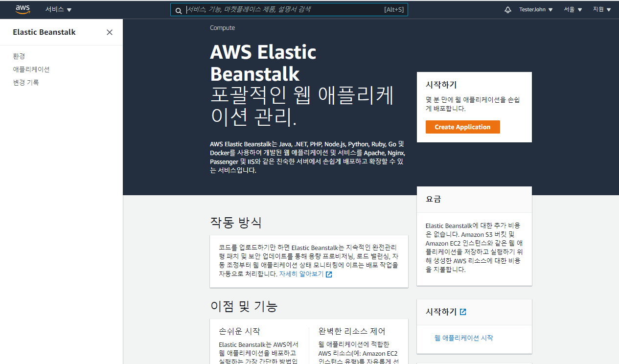Click the 작동 방식 heading
The width and height of the screenshot is (619, 364).
pos(236,223)
